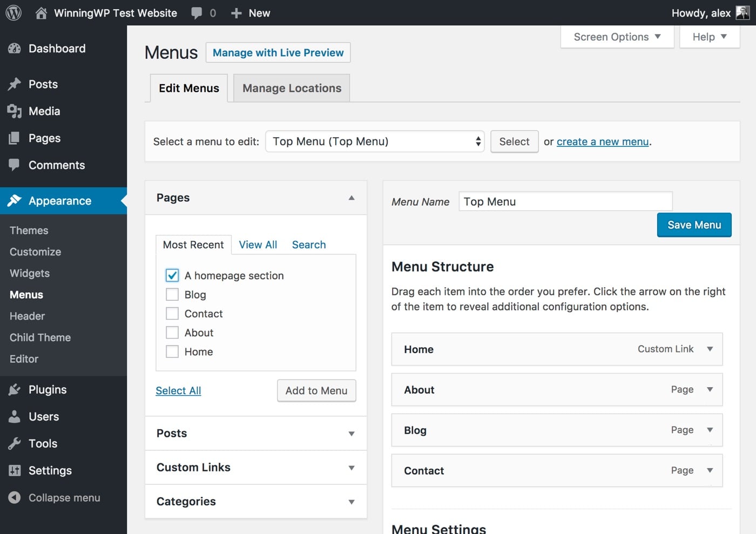Click the Plugins plug icon
The width and height of the screenshot is (756, 534).
pyautogui.click(x=15, y=390)
